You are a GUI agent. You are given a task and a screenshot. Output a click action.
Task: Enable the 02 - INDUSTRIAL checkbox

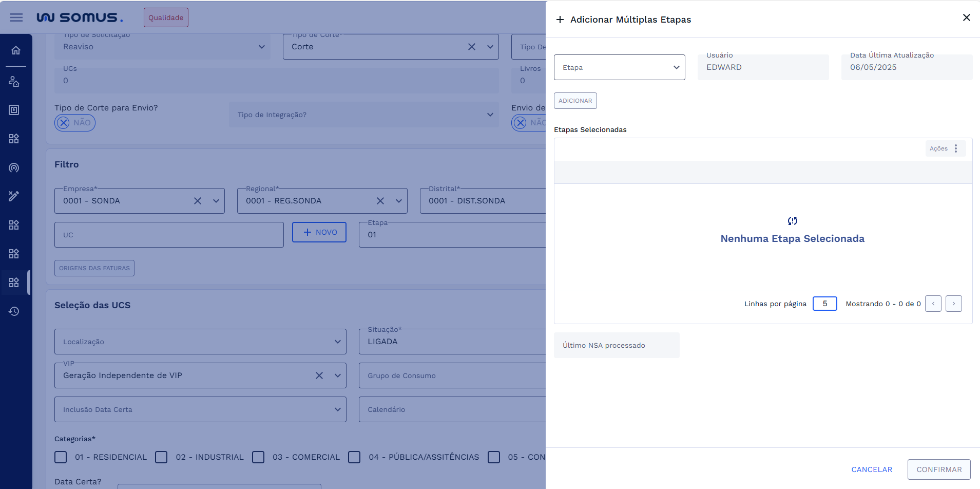pos(161,457)
